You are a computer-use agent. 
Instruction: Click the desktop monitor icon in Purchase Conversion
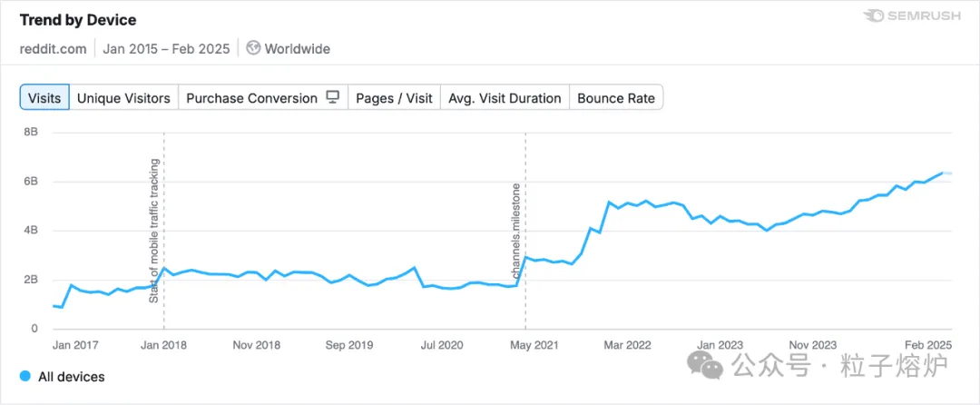point(333,97)
